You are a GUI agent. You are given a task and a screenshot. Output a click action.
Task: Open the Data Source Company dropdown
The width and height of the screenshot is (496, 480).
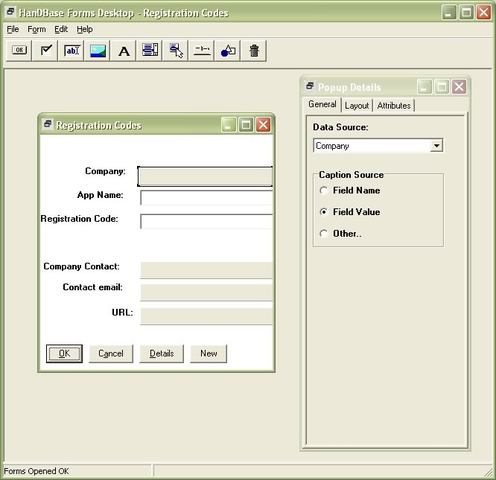436,146
